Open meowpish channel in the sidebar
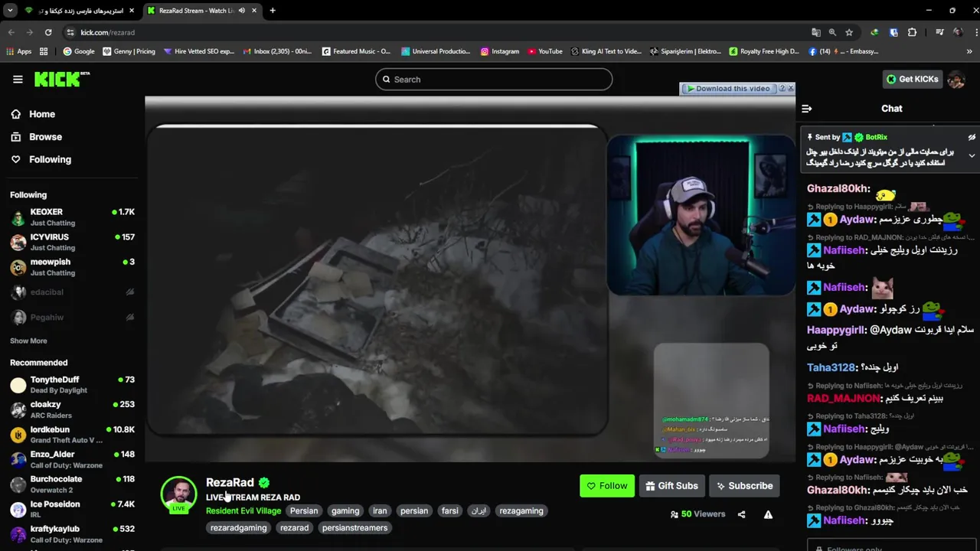The height and width of the screenshot is (551, 980). click(x=72, y=267)
